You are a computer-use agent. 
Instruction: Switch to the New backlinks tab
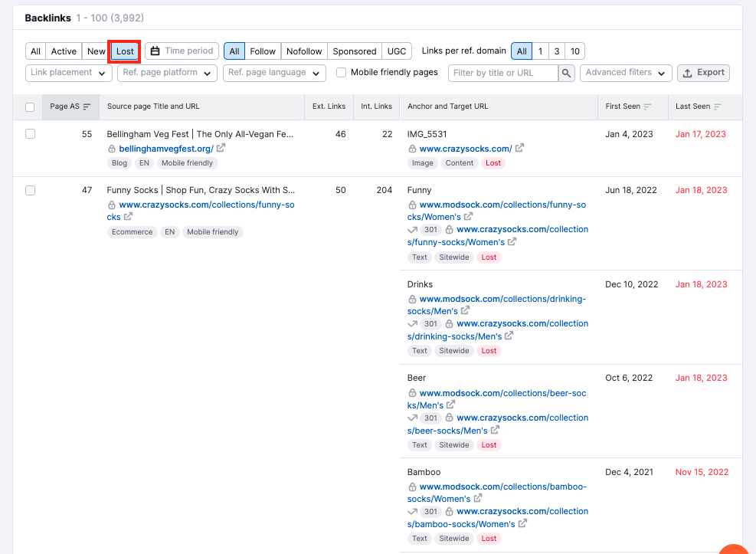tap(96, 51)
